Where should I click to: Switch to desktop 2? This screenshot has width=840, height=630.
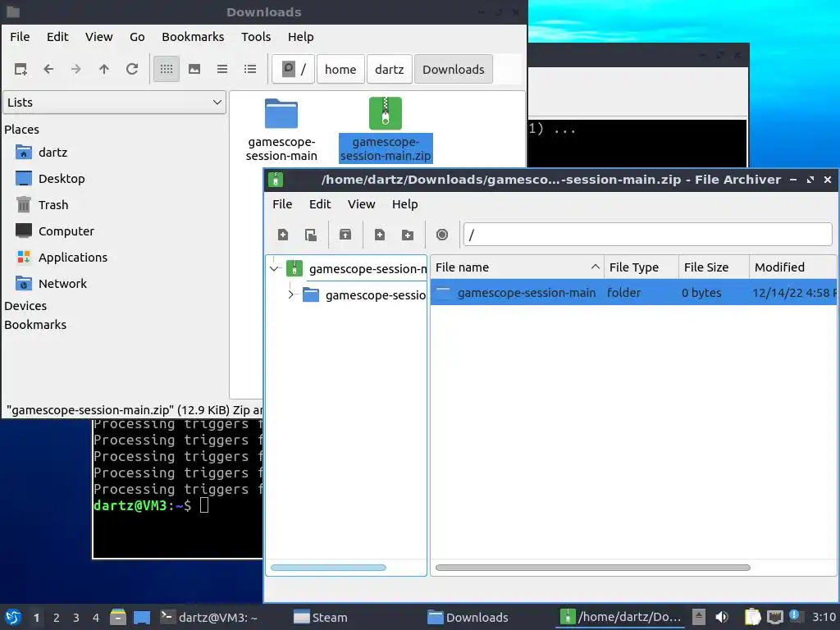click(x=57, y=618)
